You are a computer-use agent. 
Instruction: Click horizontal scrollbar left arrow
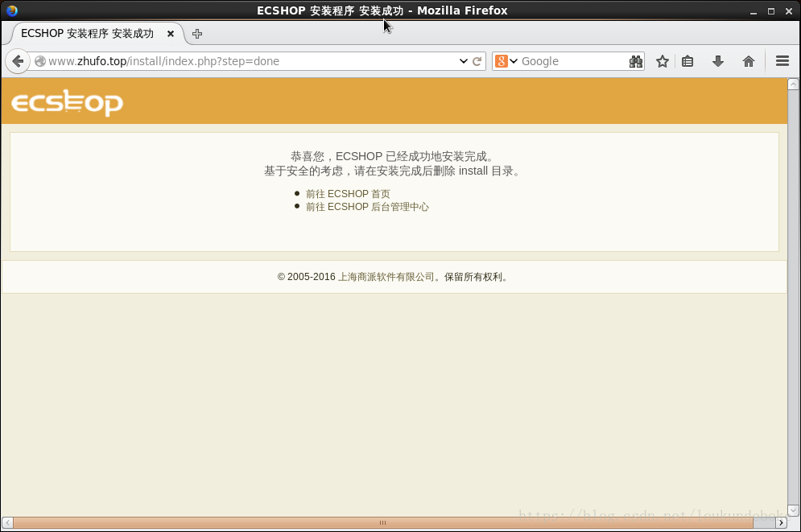pos(7,522)
